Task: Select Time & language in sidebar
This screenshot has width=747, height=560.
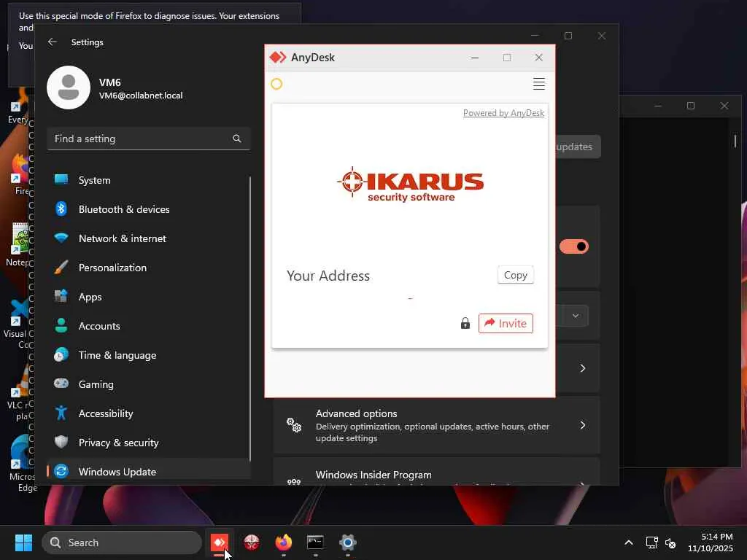Action: (x=149, y=355)
